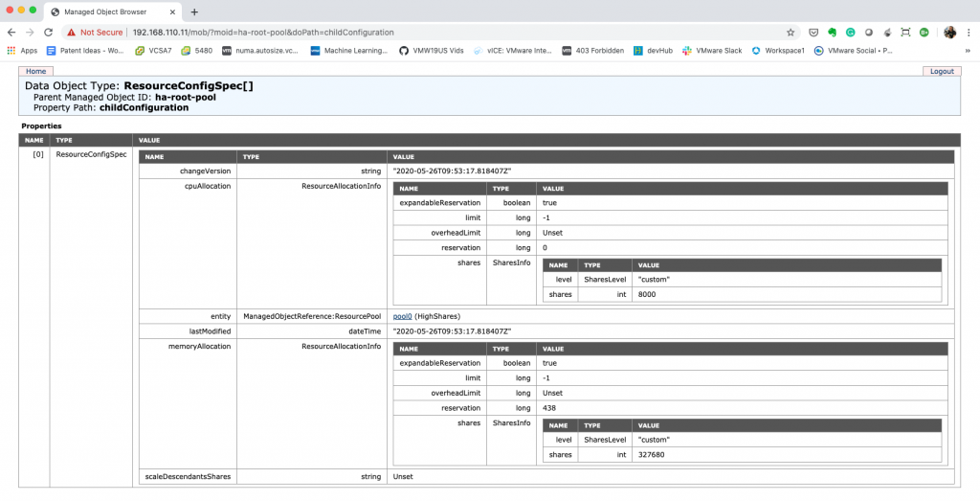Click the Evernote elephant extension icon

pos(833,32)
